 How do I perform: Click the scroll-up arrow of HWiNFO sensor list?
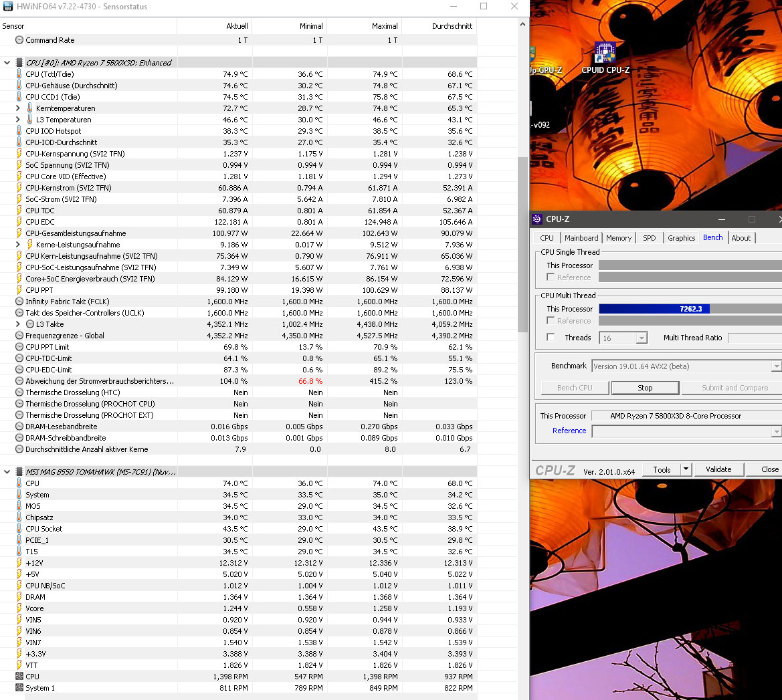click(x=522, y=25)
